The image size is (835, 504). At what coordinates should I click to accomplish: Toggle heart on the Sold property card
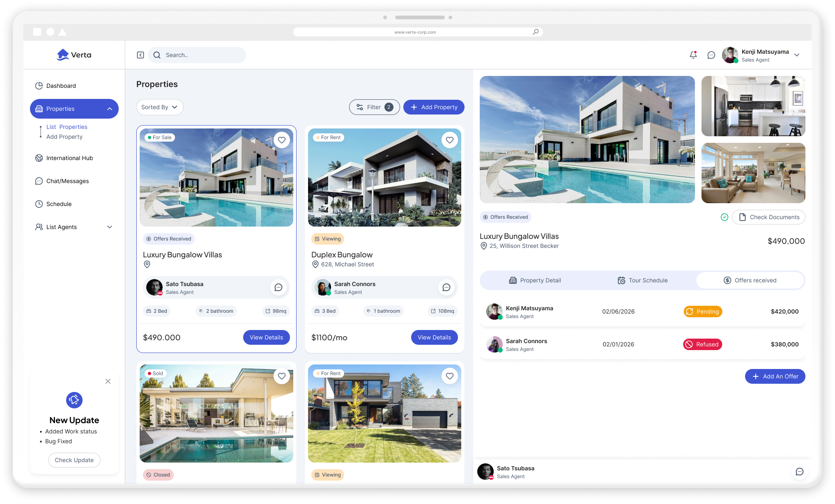coord(282,376)
